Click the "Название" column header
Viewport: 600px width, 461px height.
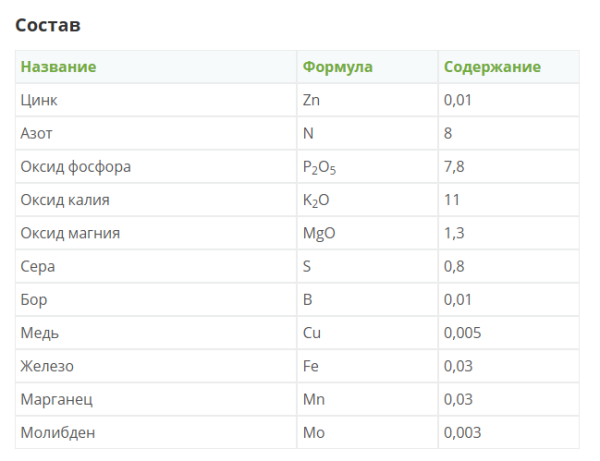tap(58, 67)
